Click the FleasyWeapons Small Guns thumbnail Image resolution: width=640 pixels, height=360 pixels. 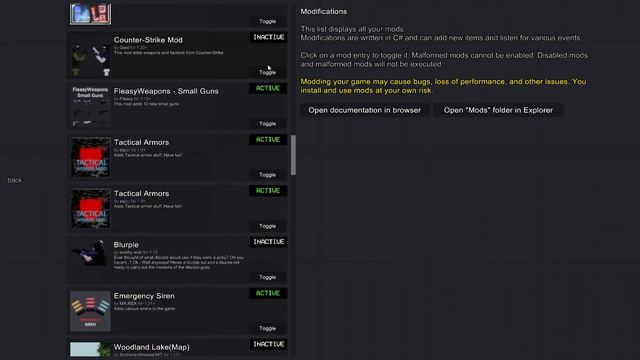pos(90,107)
